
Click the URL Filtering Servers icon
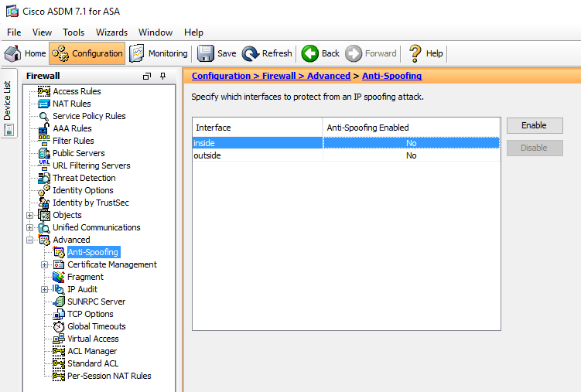(44, 165)
